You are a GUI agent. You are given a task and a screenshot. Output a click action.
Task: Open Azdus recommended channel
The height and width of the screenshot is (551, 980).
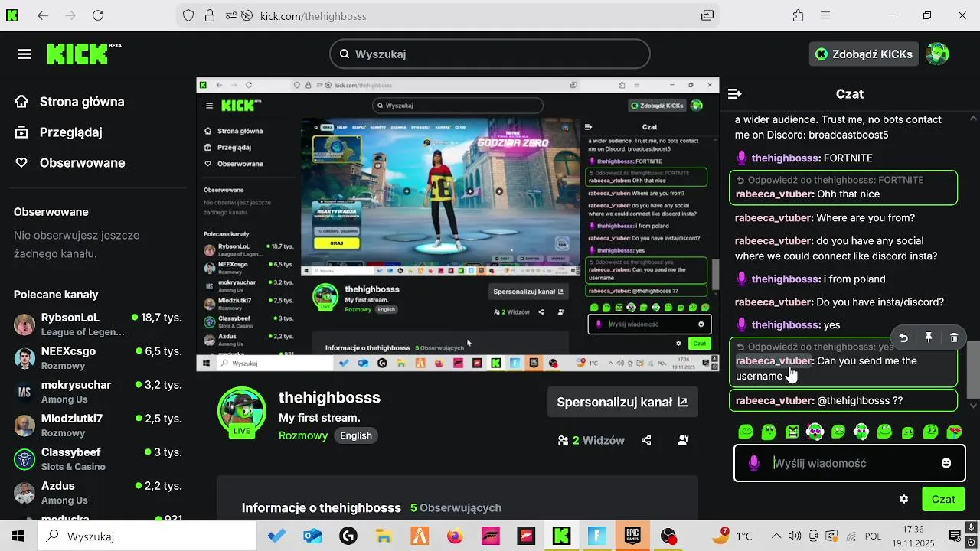[98, 492]
